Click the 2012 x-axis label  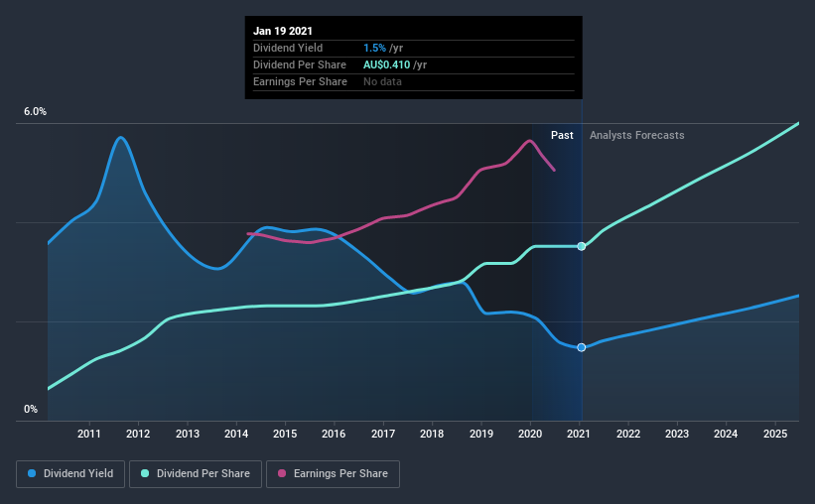pyautogui.click(x=138, y=434)
